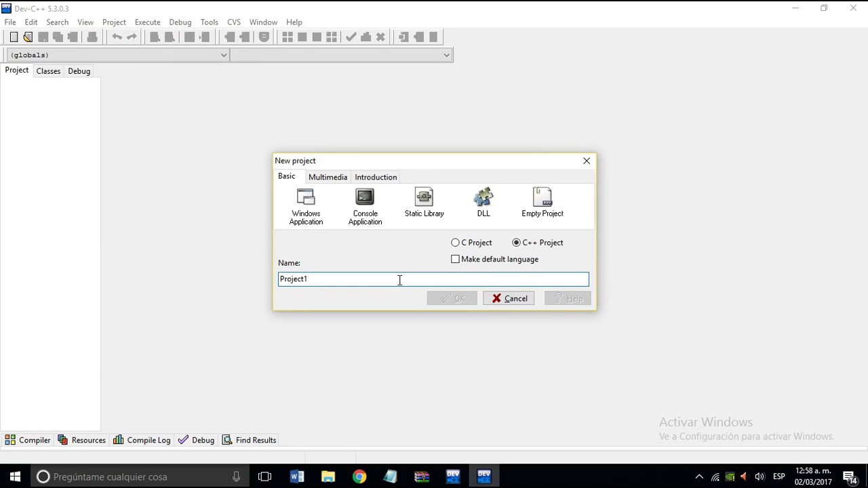Open the Edit menu

[x=31, y=22]
